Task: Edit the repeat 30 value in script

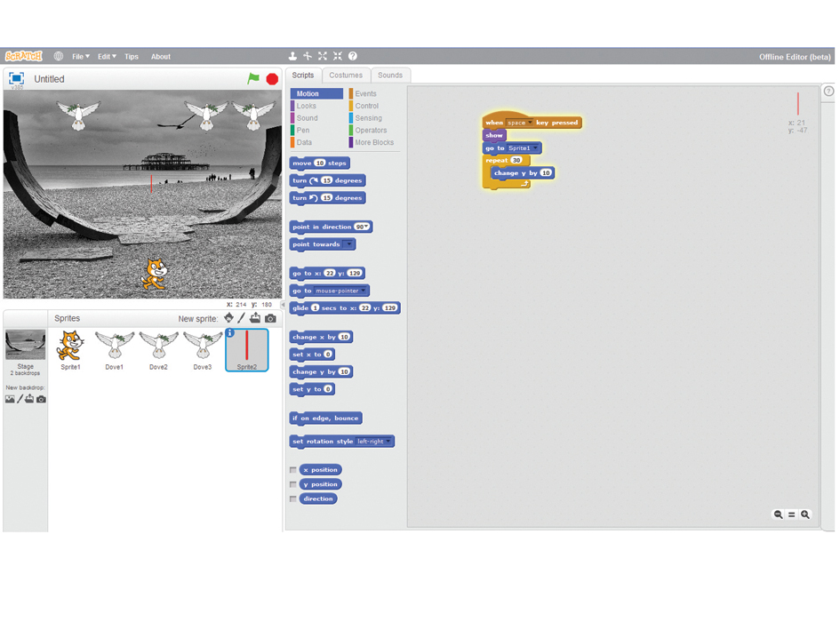Action: (516, 160)
